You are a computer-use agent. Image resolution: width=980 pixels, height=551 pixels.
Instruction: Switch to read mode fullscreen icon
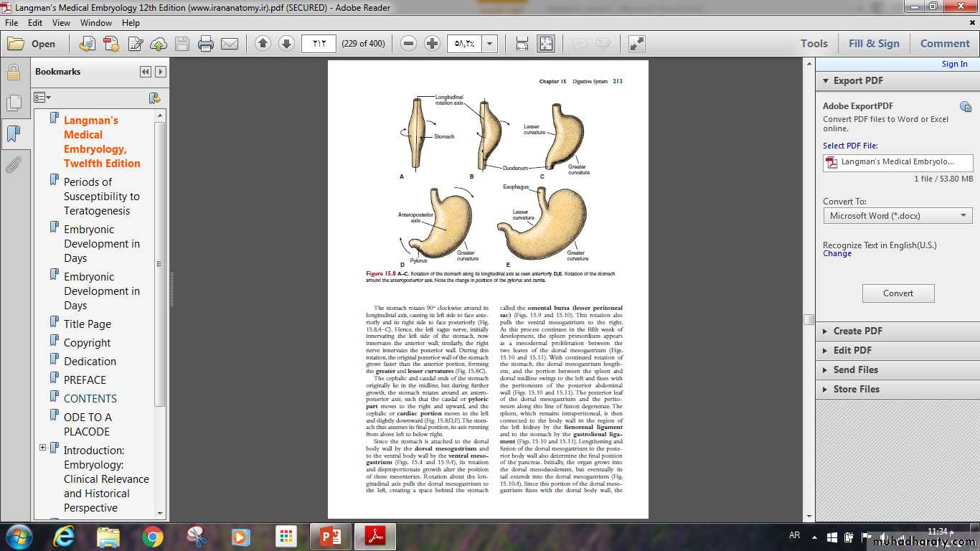636,44
